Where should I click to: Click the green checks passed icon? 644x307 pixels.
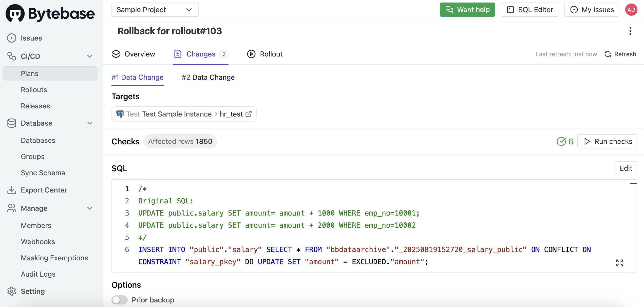tap(561, 141)
